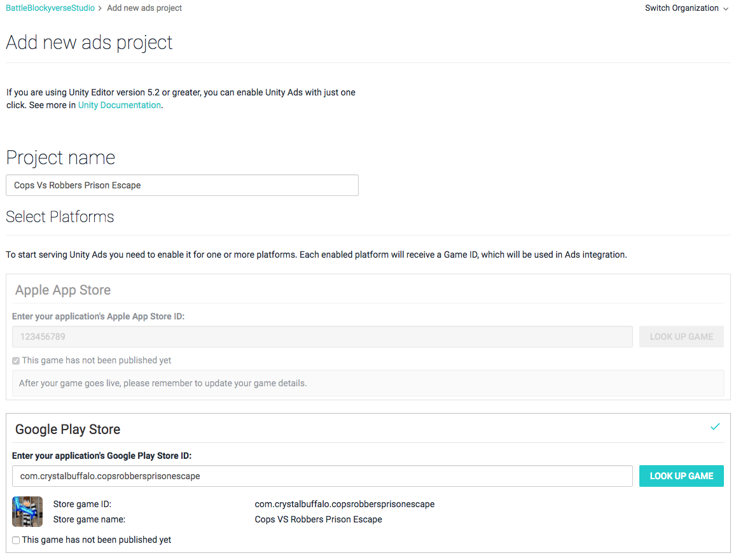
Task: Click the Google Play Store checkmark icon
Action: click(715, 427)
